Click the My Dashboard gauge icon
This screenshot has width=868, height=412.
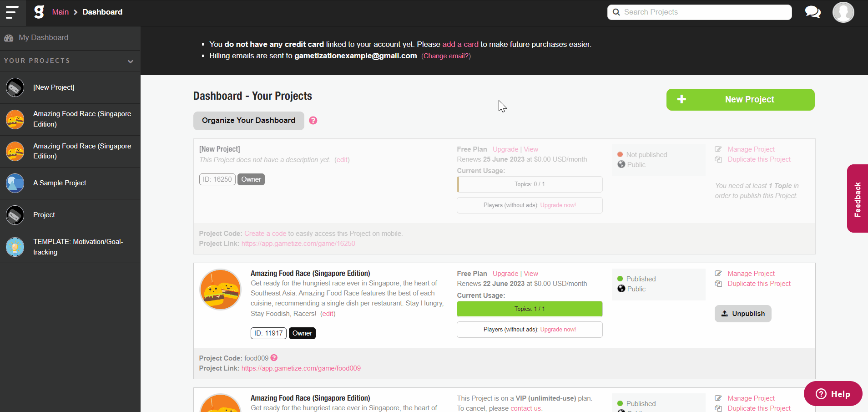point(9,38)
